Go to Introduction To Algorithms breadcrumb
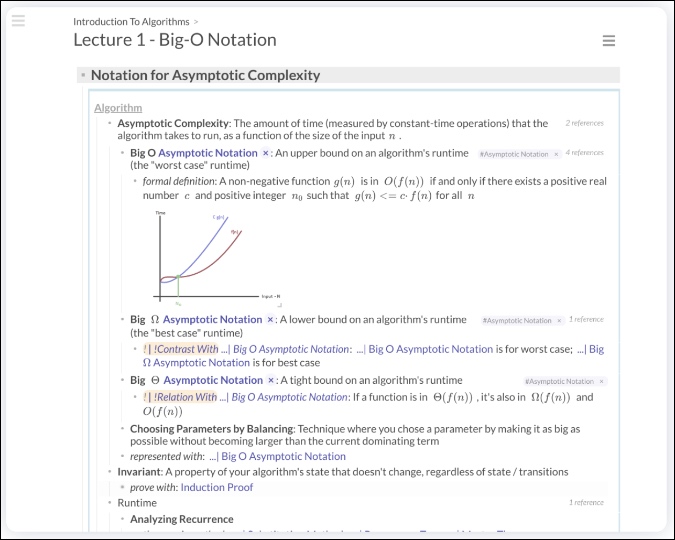Screen dimensions: 675x540 (x=131, y=22)
